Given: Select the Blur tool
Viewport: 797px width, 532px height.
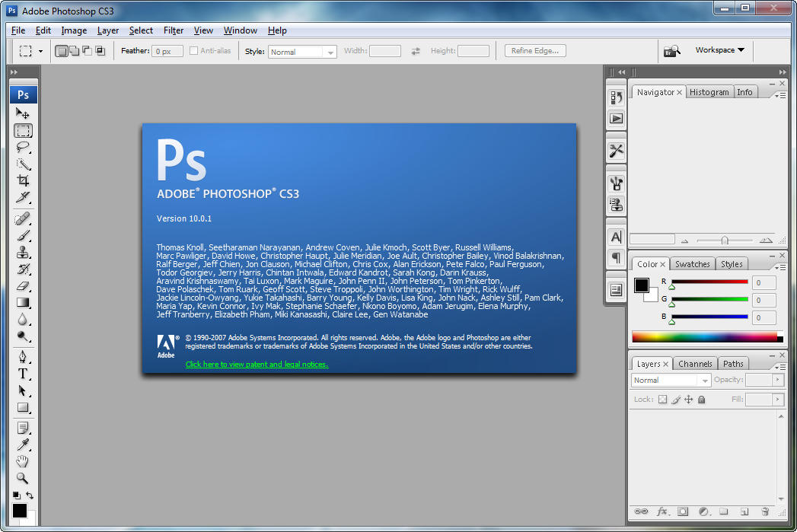Looking at the screenshot, I should coord(23,320).
